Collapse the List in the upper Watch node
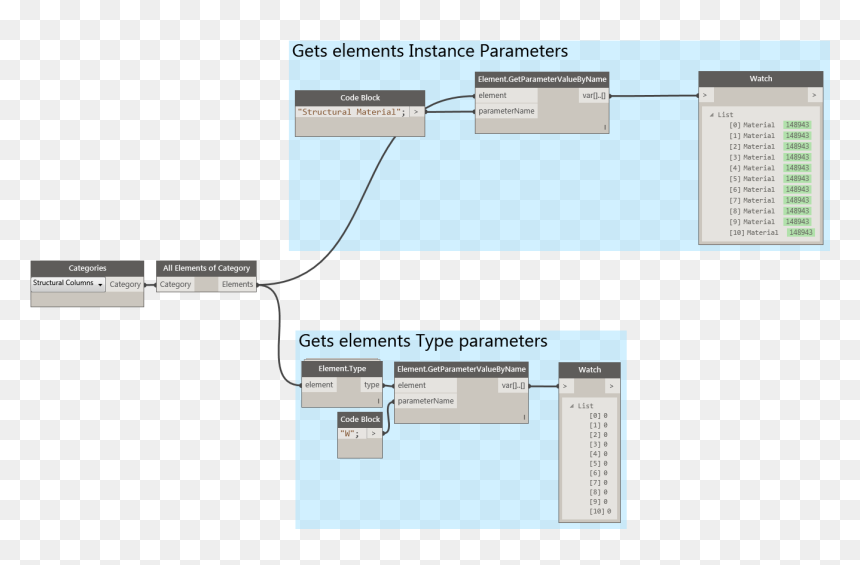The height and width of the screenshot is (565, 860). pyautogui.click(x=712, y=115)
